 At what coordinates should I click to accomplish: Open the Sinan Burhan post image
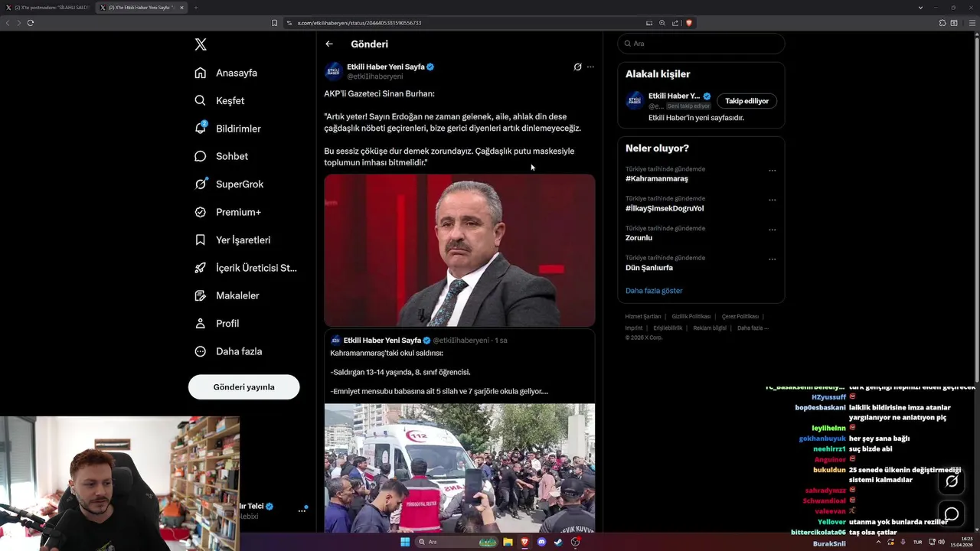click(459, 250)
